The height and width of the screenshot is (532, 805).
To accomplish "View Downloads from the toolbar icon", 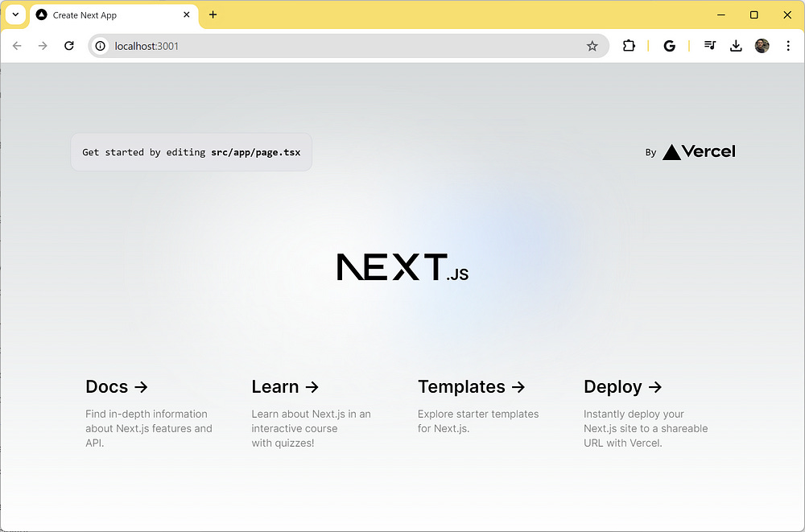I will (735, 46).
